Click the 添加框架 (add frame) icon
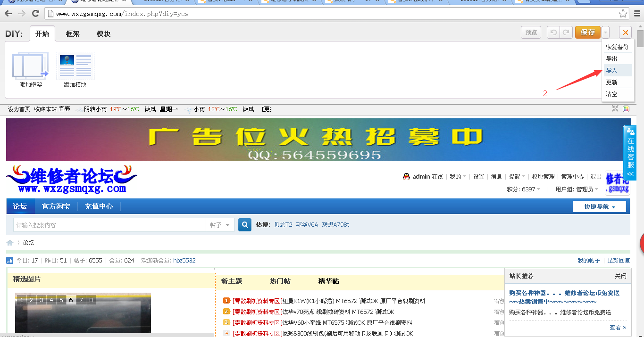The width and height of the screenshot is (644, 337). point(30,66)
